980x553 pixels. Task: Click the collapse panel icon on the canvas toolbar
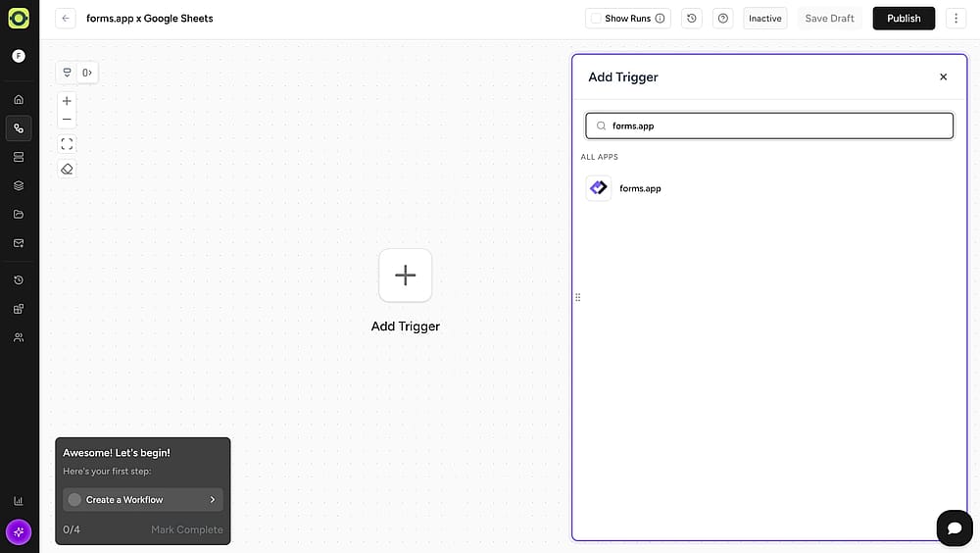[x=87, y=73]
